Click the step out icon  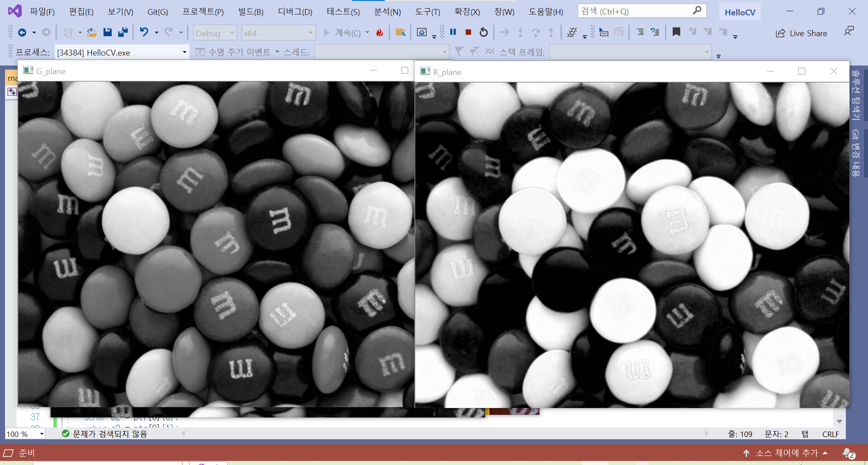551,32
